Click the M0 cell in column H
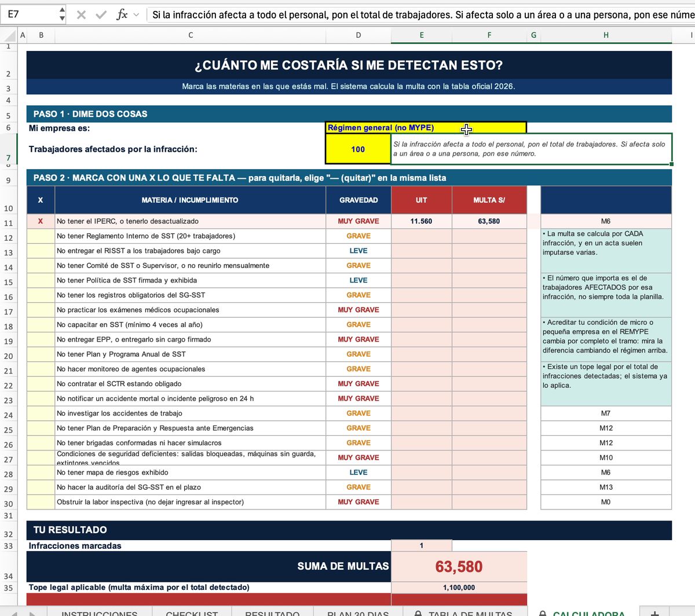 pyautogui.click(x=606, y=502)
